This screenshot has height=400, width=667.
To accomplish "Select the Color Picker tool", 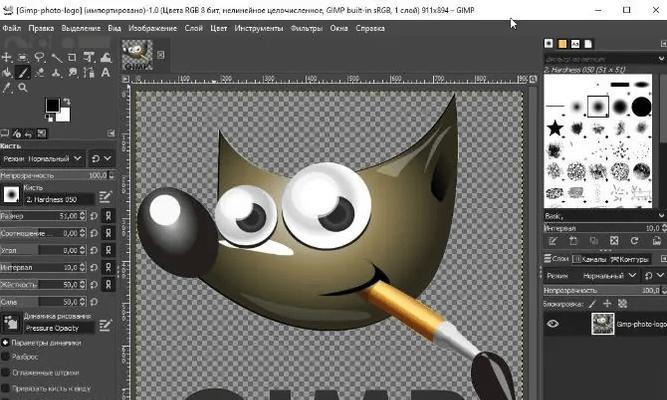I will 7,88.
